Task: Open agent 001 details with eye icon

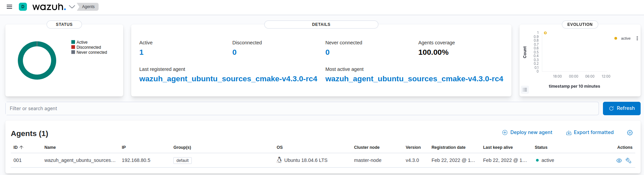Action: coord(619,161)
